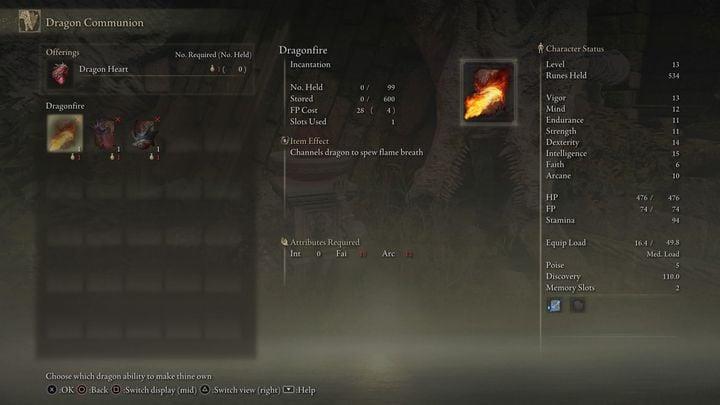
Task: Click the Dragon Heart offering row
Action: point(149,69)
